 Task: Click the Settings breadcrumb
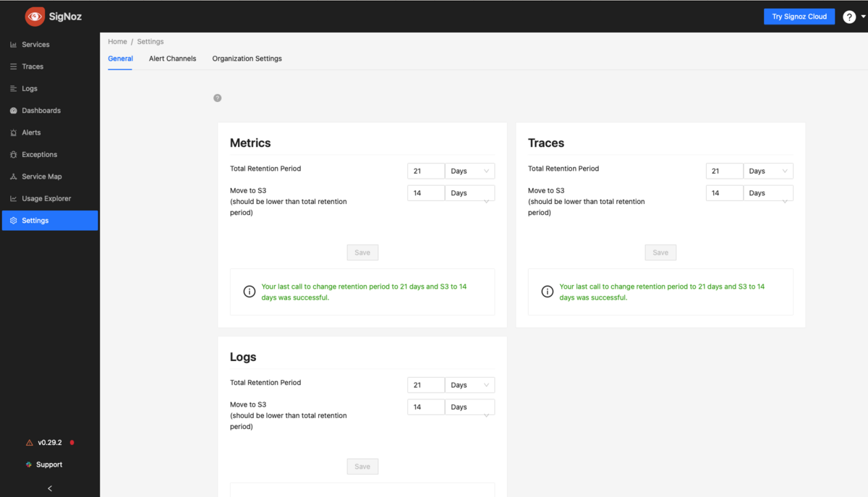(x=150, y=42)
